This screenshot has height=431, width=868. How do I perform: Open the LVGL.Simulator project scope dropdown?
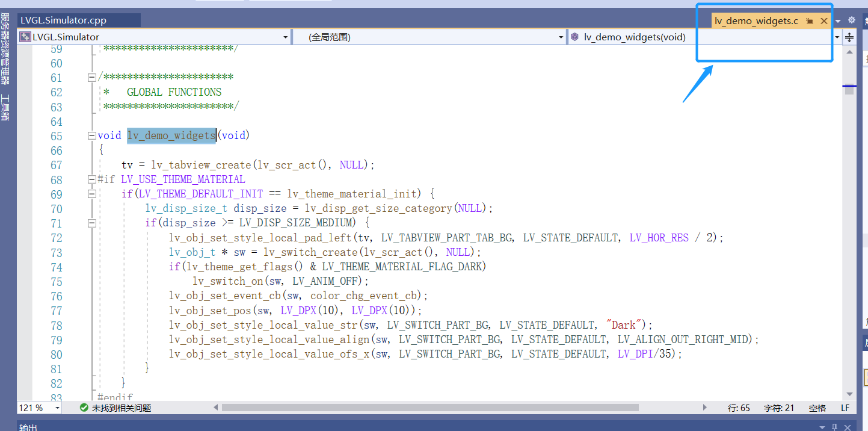(285, 37)
